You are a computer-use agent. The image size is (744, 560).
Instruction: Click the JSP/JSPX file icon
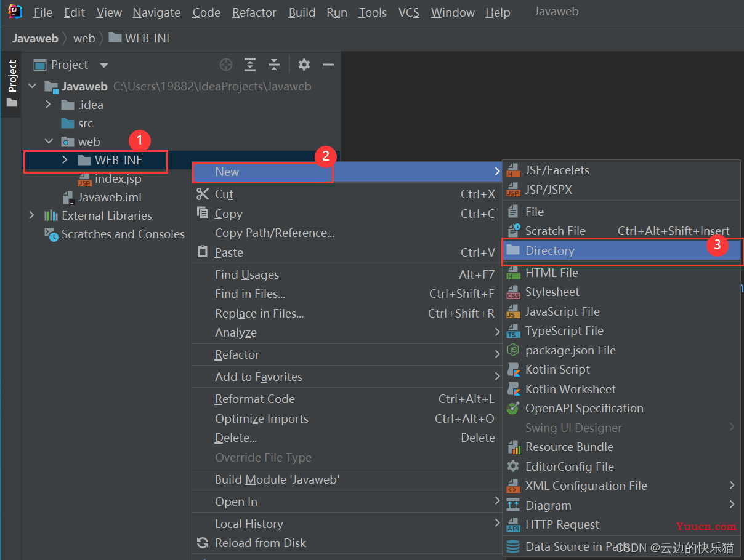(513, 190)
